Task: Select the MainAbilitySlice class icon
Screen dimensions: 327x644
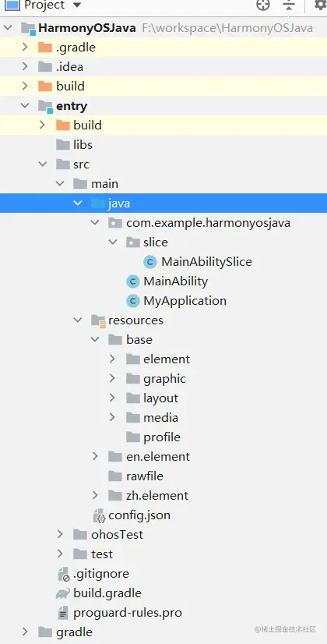Action: (x=150, y=262)
